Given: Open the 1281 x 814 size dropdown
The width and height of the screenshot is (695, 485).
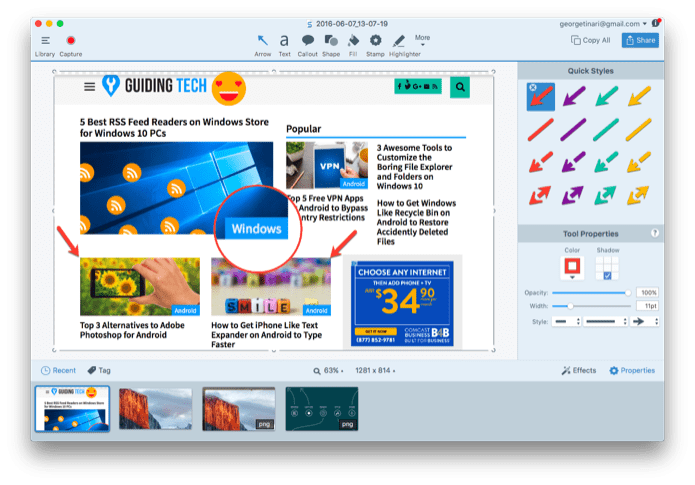Looking at the screenshot, I should (x=375, y=371).
